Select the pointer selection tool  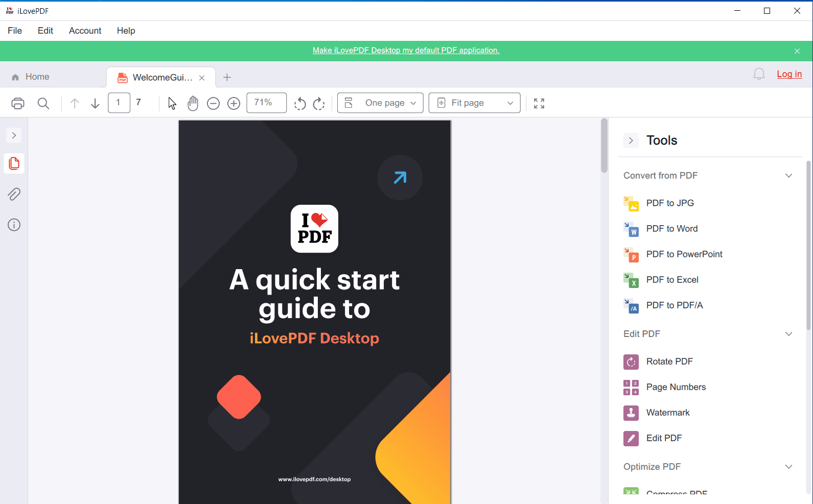172,104
